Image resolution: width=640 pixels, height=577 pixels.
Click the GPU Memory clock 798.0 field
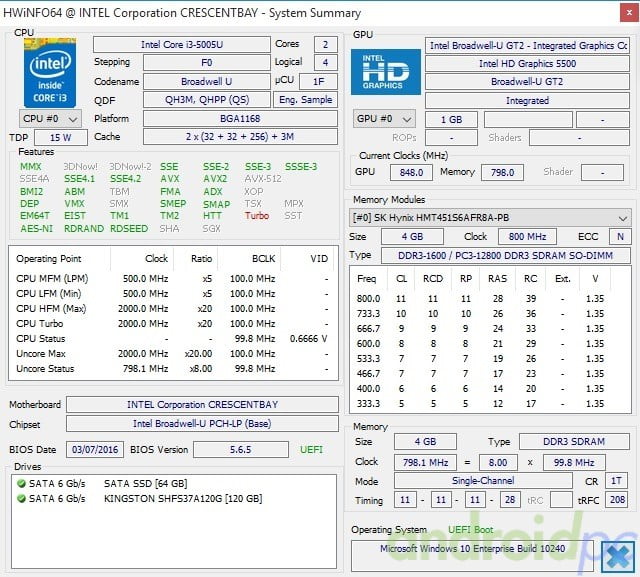(x=502, y=172)
